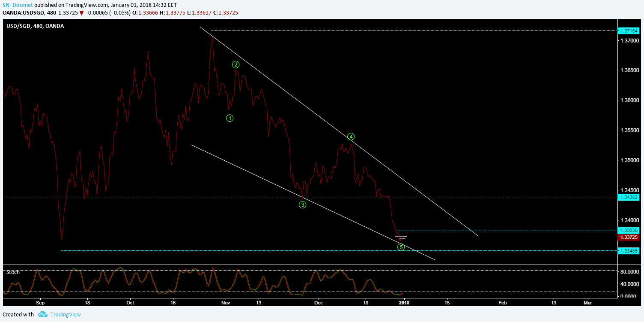Click the Elliott wave 2 circle marker

pos(236,64)
